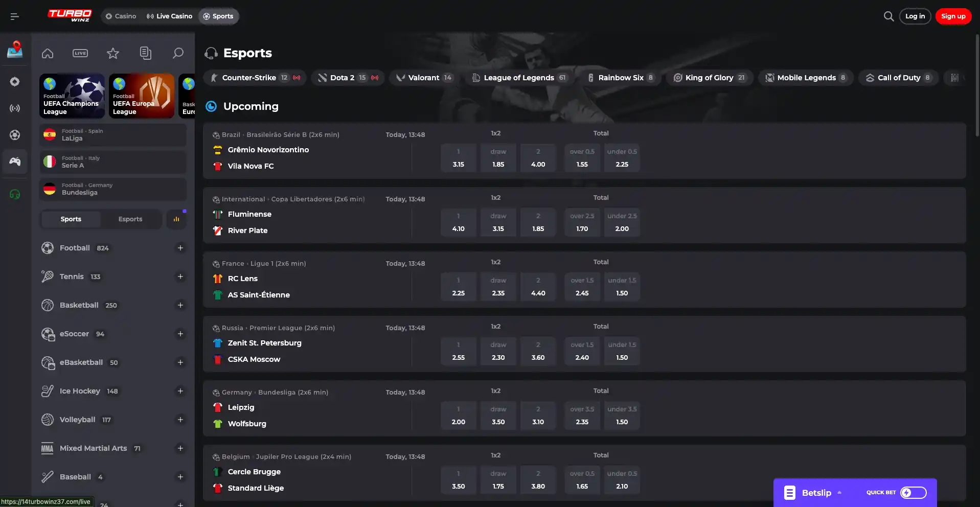Image resolution: width=980 pixels, height=507 pixels.
Task: Expand the Betslip panel
Action: pyautogui.click(x=816, y=493)
